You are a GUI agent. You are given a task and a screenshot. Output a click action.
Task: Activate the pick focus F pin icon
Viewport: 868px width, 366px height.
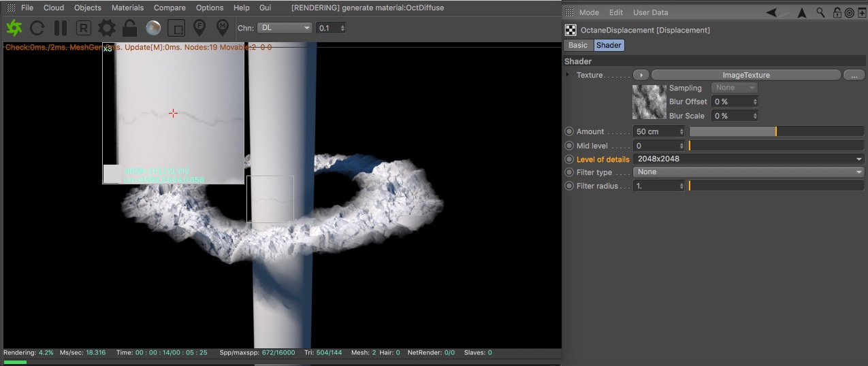[x=199, y=28]
